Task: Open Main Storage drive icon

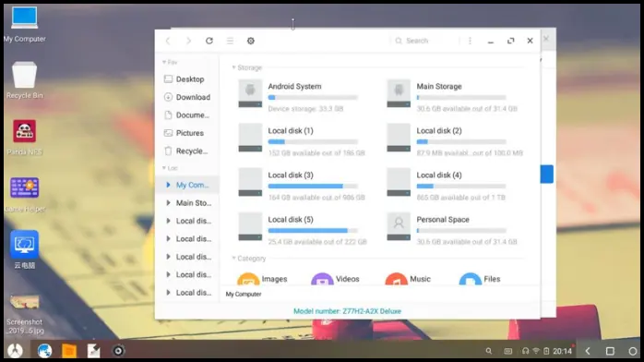Action: coord(399,93)
